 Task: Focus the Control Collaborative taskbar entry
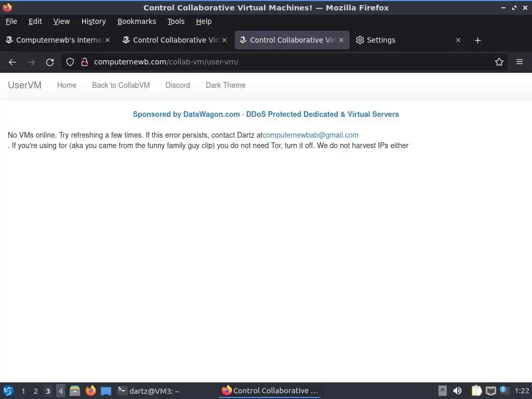point(270,391)
